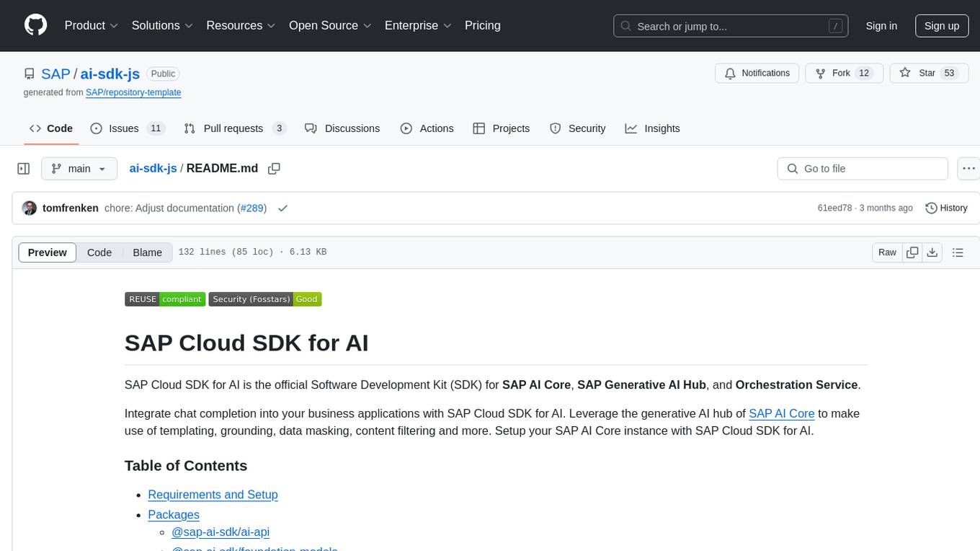The image size is (980, 551).
Task: Focus the Go to file field
Action: point(863,169)
